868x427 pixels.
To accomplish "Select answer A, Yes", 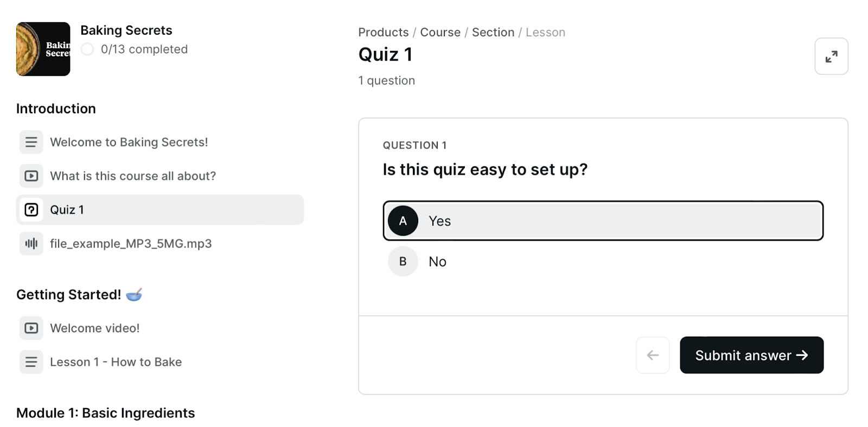I will (x=603, y=221).
